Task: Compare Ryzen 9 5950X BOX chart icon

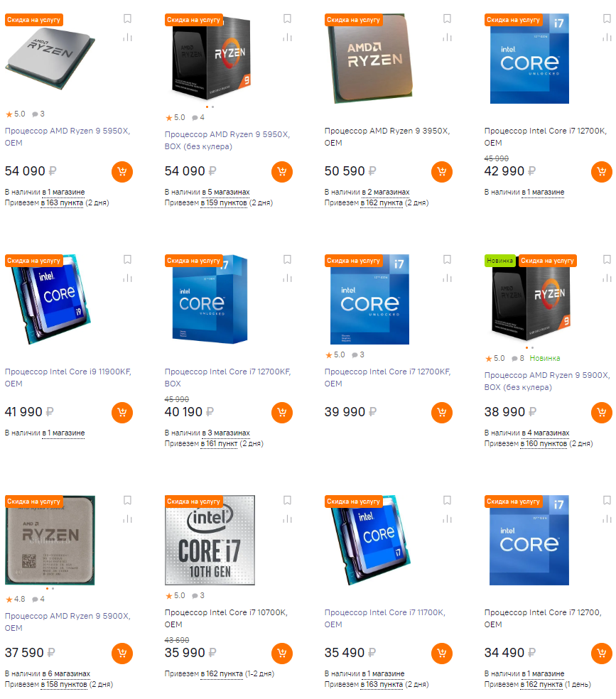Action: tap(288, 38)
